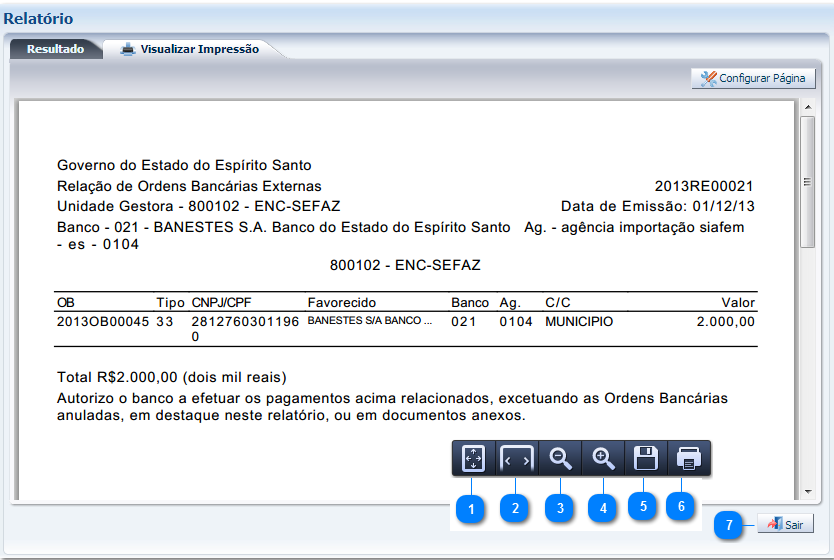Click the blue callout badge number 4
Viewport: 834px width, 560px height.
(x=602, y=508)
